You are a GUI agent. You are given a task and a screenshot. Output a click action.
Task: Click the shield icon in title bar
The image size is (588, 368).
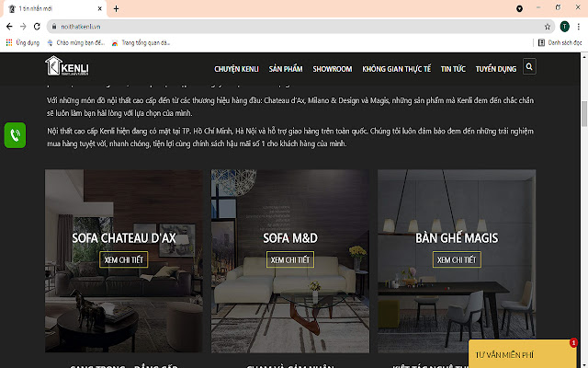519,8
